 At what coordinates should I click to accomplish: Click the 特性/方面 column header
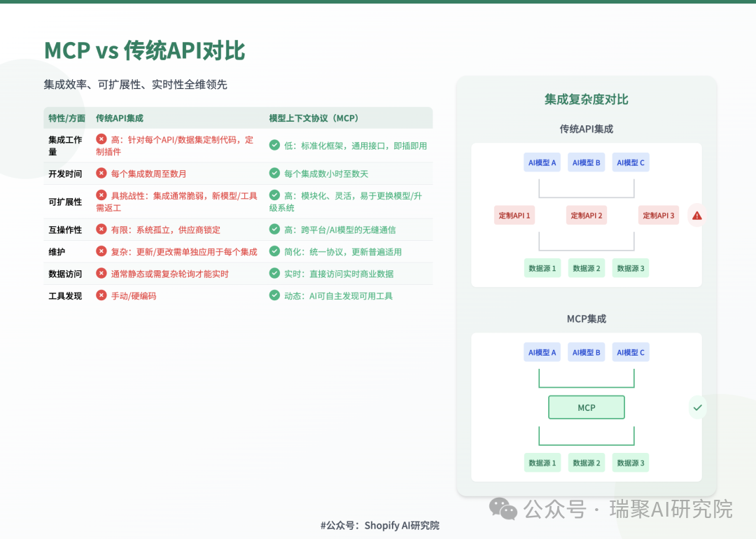(x=66, y=118)
